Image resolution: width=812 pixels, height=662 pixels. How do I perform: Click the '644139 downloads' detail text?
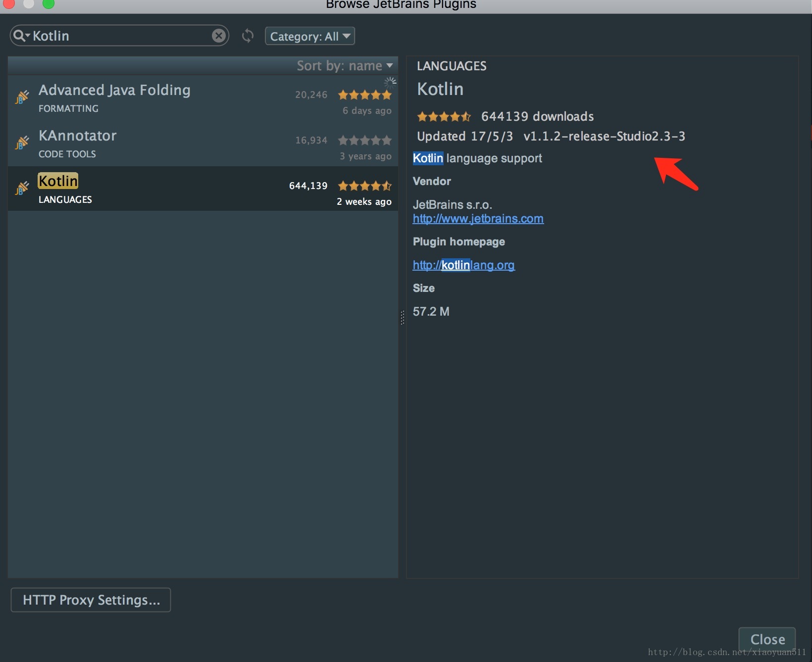point(538,116)
